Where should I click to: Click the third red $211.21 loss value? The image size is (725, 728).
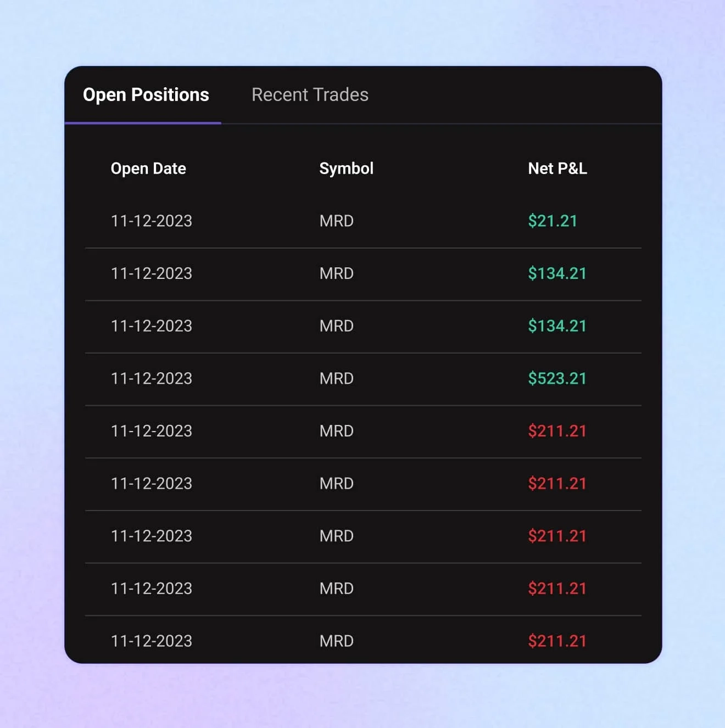[557, 536]
